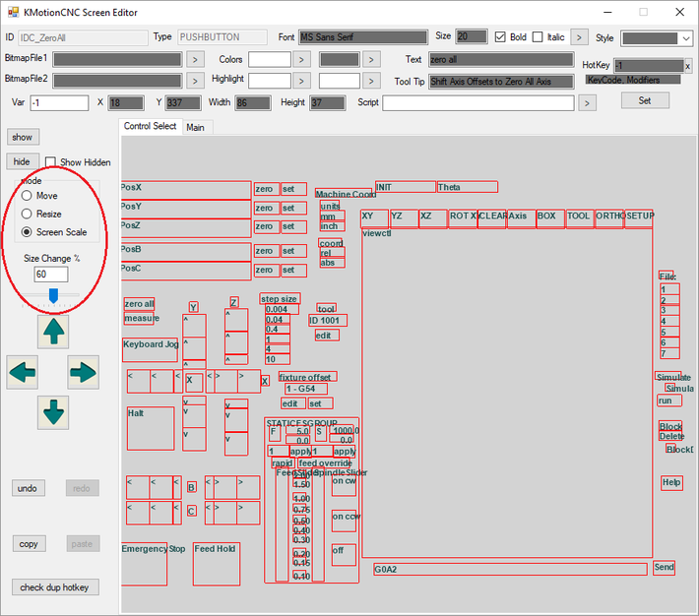Open the Style dropdown
699x616 pixels.
click(656, 37)
